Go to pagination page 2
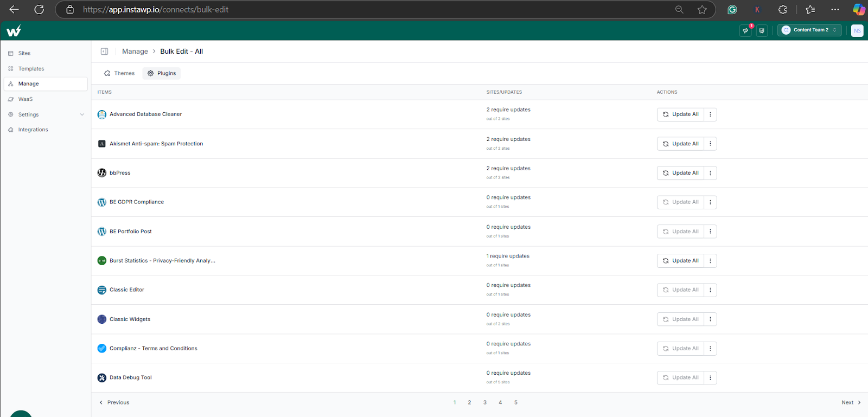Screen dimensions: 868x417 tap(469, 402)
